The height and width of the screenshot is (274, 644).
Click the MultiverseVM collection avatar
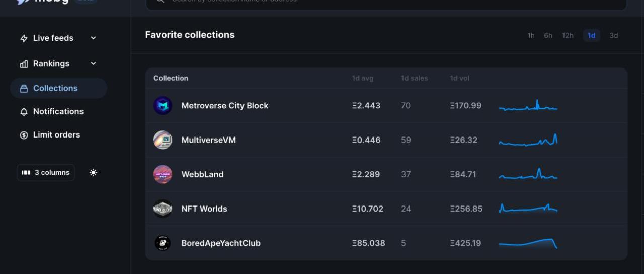coord(163,140)
